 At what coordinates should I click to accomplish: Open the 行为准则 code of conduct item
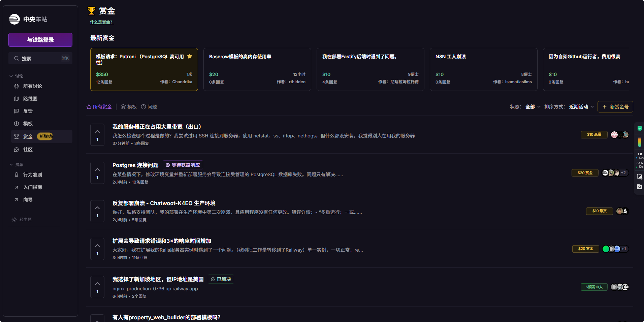pyautogui.click(x=32, y=175)
